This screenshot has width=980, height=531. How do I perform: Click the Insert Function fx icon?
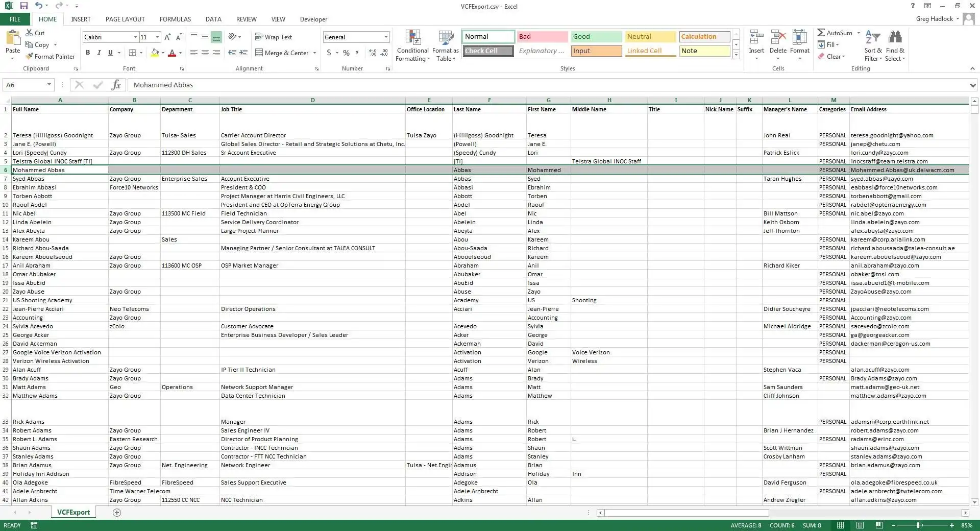[116, 85]
